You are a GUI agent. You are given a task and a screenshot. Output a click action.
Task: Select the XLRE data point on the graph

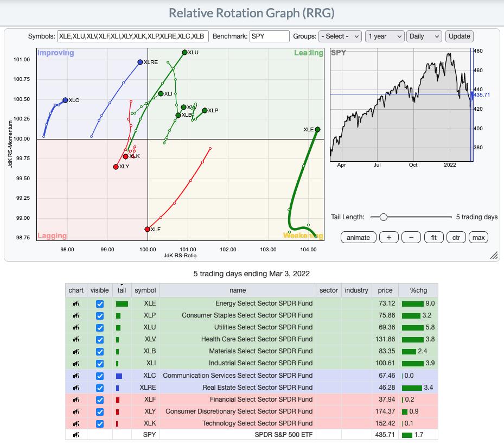[140, 62]
